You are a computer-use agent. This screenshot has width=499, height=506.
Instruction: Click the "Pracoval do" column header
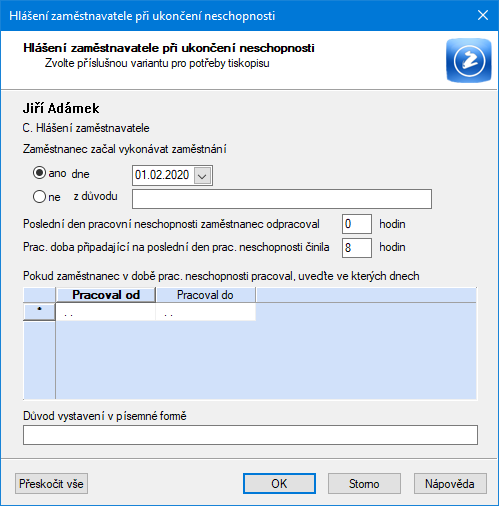(x=206, y=295)
